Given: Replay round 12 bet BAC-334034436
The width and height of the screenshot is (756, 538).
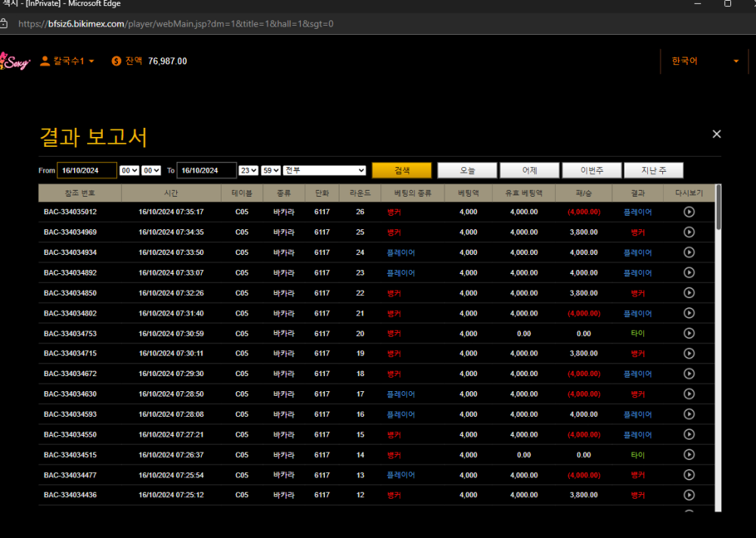Looking at the screenshot, I should pos(689,495).
